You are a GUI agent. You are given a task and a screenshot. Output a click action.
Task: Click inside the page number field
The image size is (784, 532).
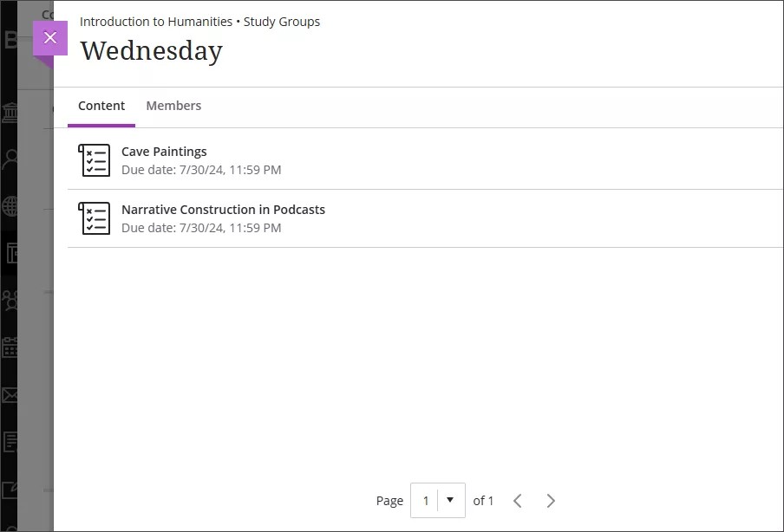click(427, 500)
